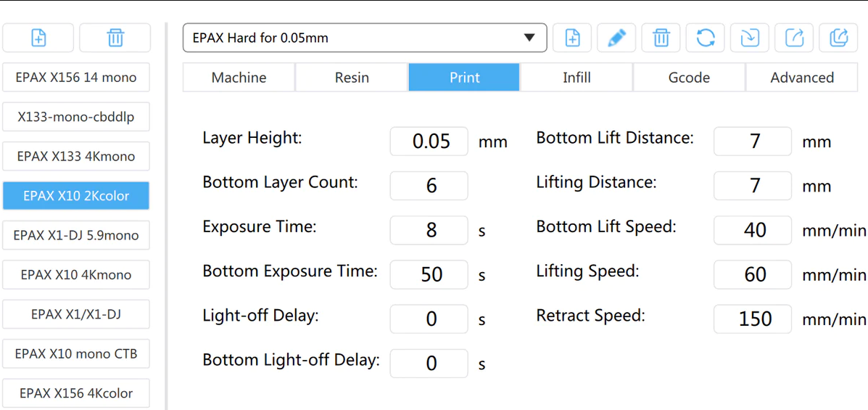
Task: Click the Bottom Light-off Delay field
Action: (x=429, y=363)
